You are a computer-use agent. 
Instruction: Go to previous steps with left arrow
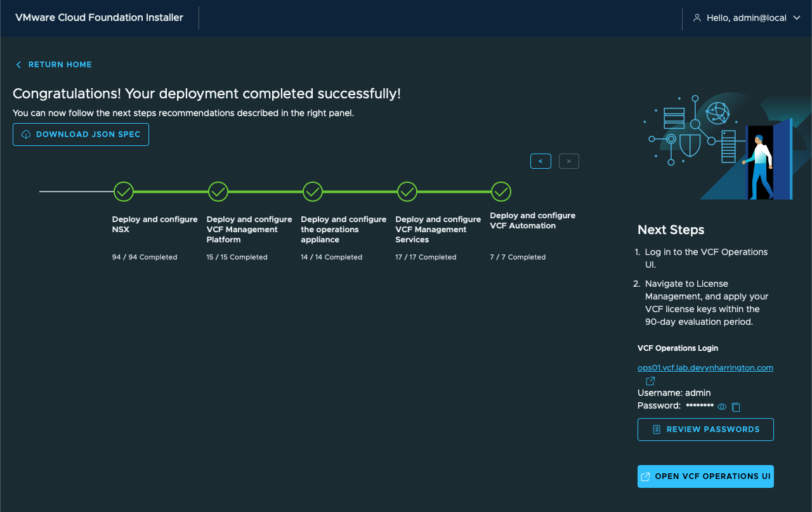(x=540, y=161)
